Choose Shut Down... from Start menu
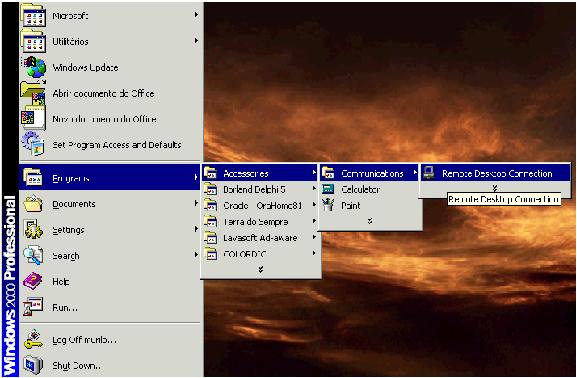This screenshot has width=577, height=378. pos(111,365)
